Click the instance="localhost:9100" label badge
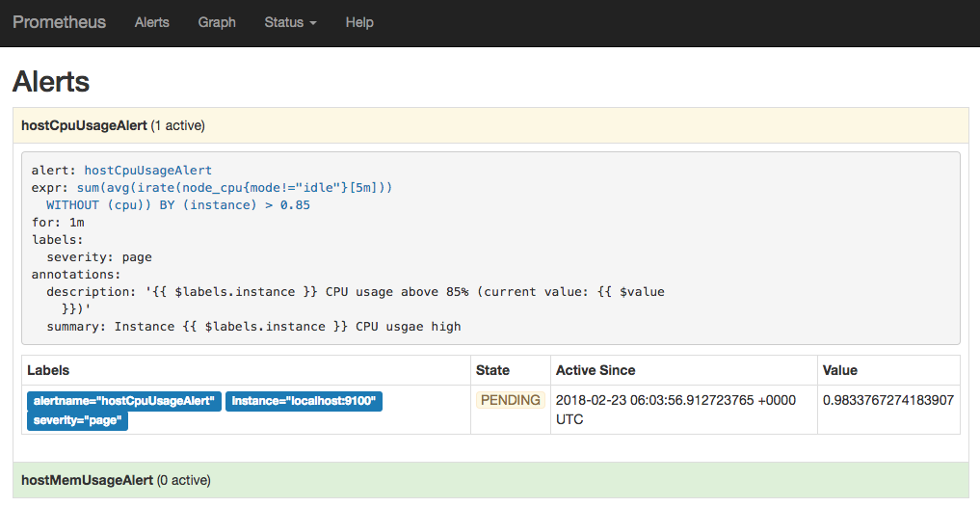This screenshot has height=507, width=980. point(304,400)
